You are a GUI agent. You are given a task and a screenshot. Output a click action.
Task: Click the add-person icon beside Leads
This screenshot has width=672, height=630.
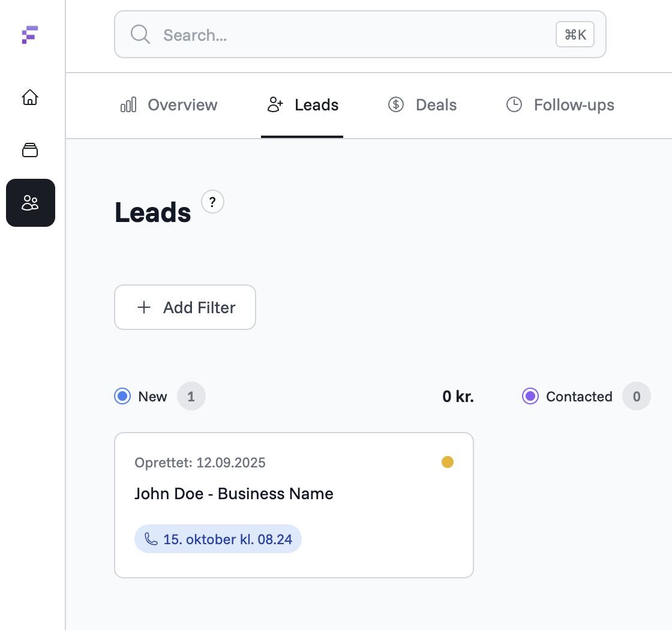pyautogui.click(x=275, y=104)
